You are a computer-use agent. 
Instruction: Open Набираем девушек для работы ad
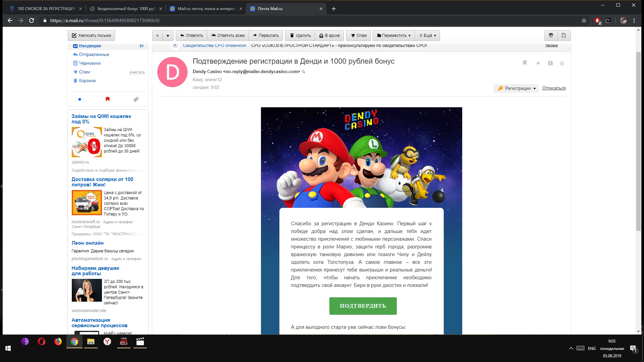pos(95,271)
